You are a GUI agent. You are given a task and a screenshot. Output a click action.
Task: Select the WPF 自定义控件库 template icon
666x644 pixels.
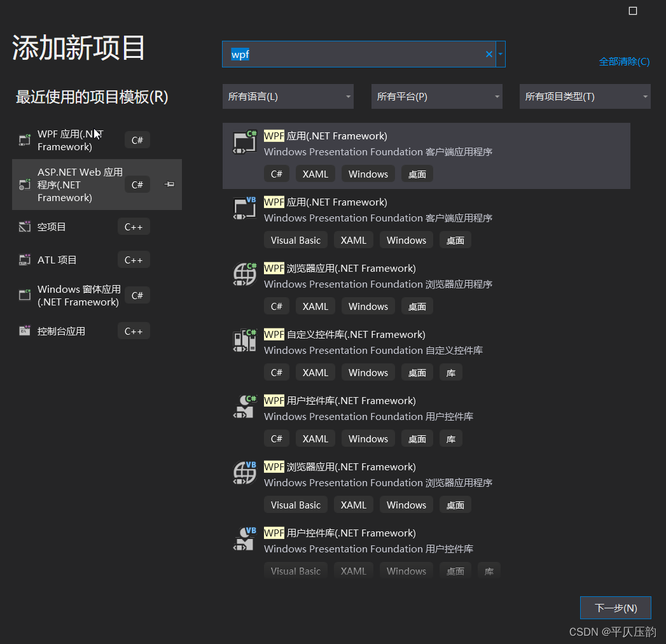click(244, 340)
